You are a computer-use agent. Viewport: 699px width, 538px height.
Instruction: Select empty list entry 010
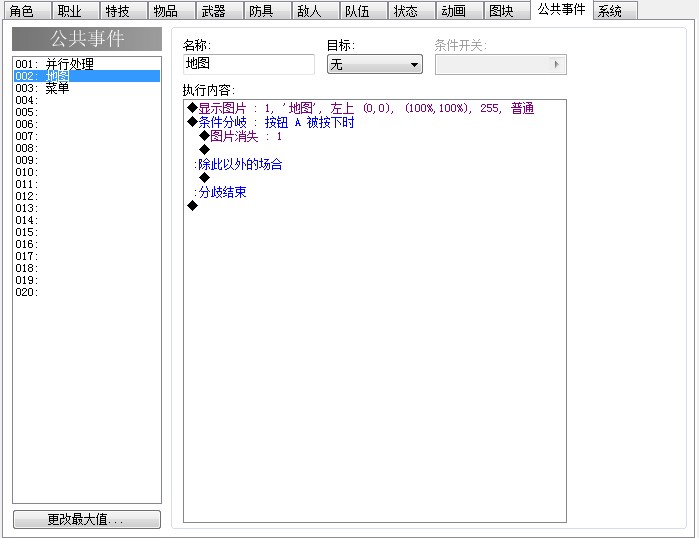coord(87,172)
